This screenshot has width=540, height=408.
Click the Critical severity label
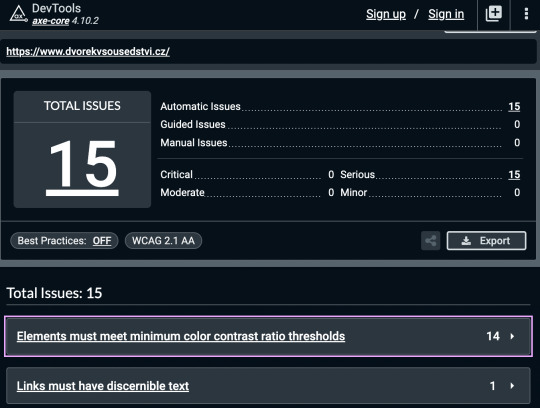click(x=177, y=175)
